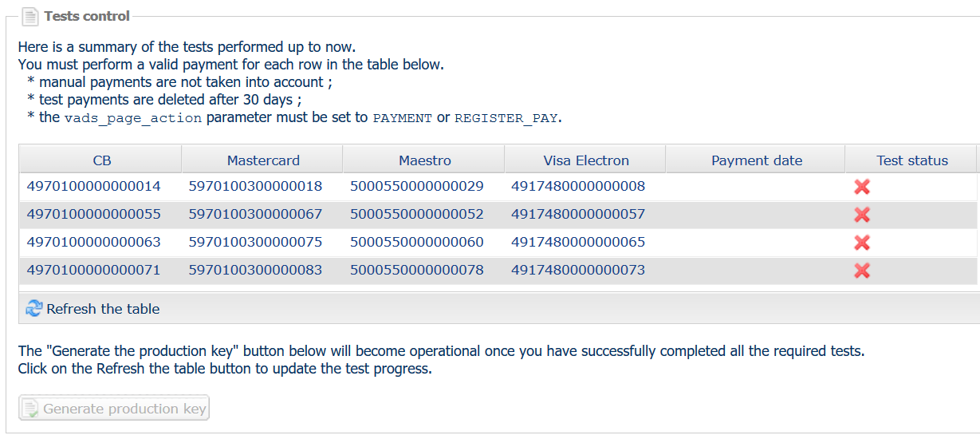980x435 pixels.
Task: Click red X status in third row
Action: 861,243
